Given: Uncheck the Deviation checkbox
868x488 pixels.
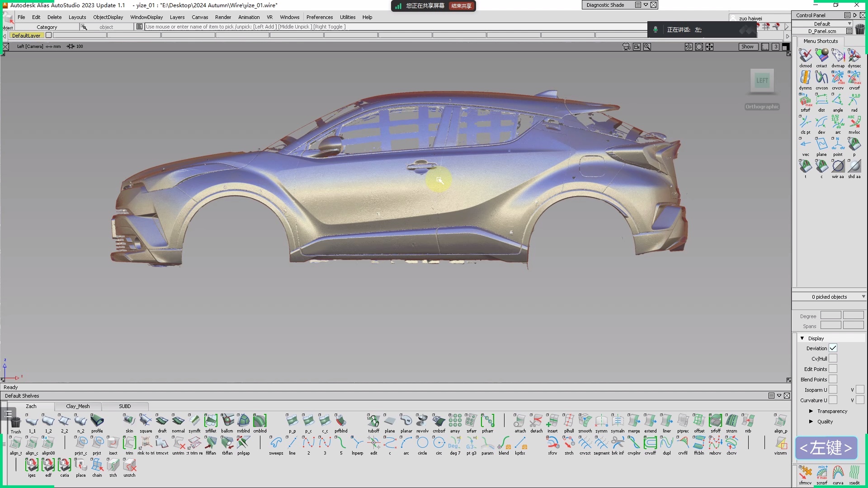Looking at the screenshot, I should point(833,348).
